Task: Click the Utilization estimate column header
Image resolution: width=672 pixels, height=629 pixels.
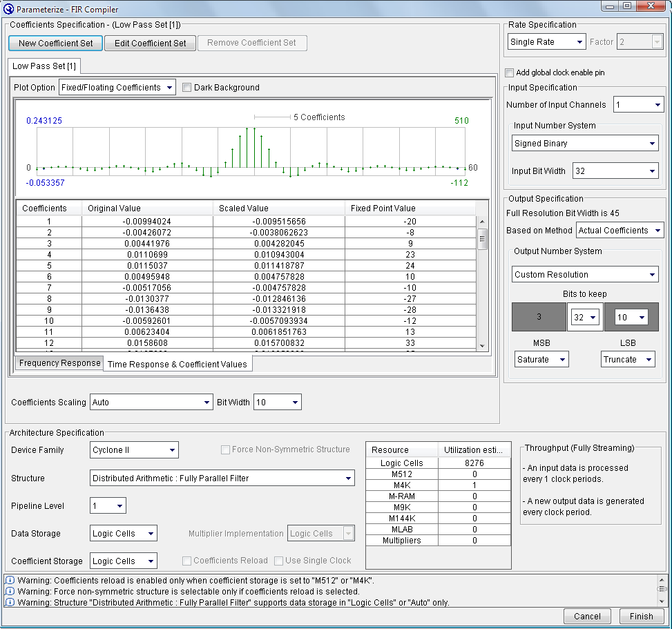Action: pyautogui.click(x=474, y=450)
